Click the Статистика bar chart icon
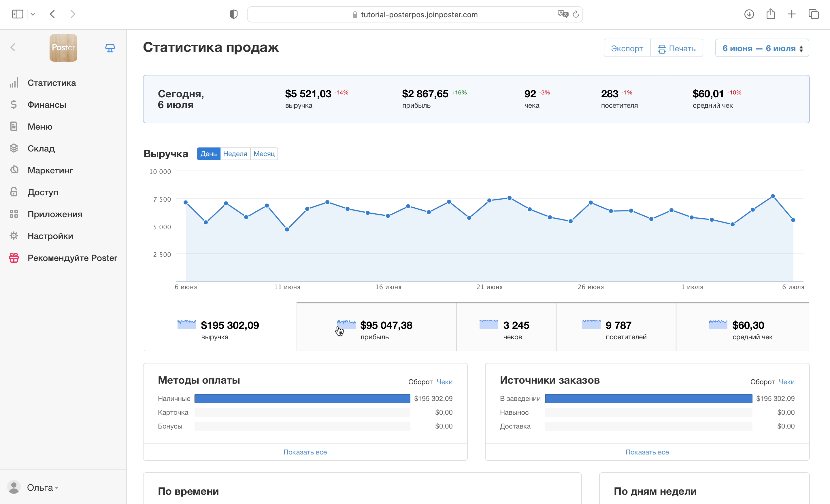 coord(14,83)
